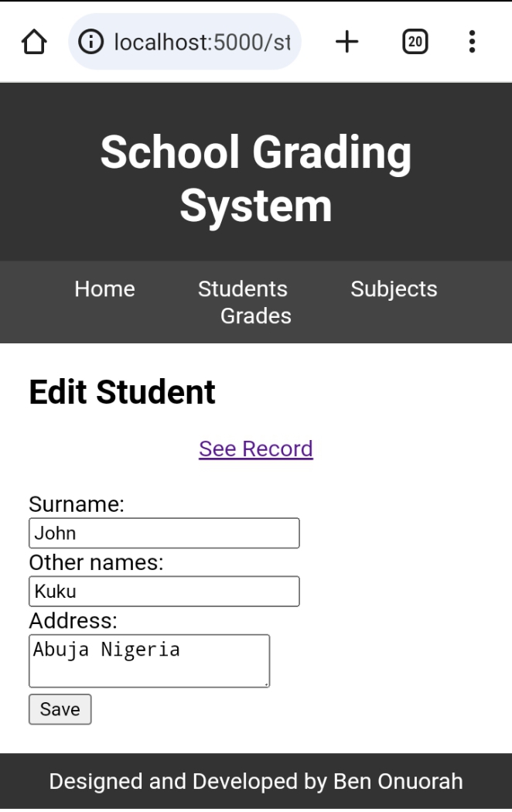Open site info icon in address bar

(x=90, y=42)
